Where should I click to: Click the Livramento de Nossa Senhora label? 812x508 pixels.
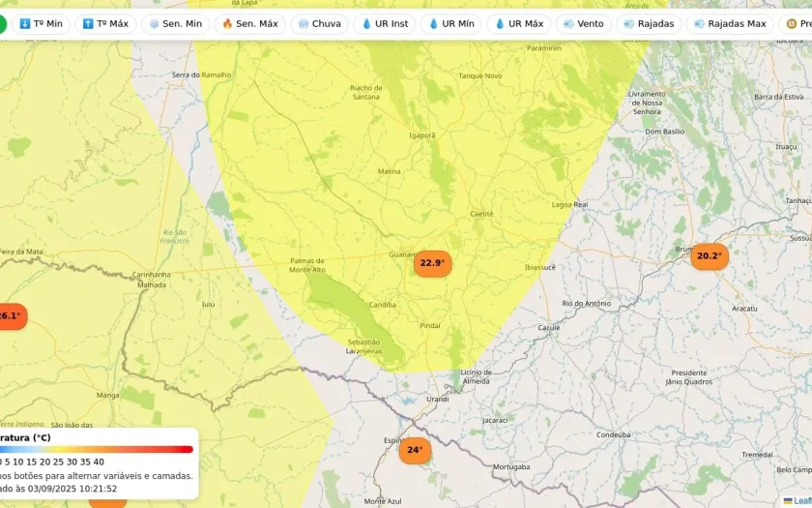(x=647, y=103)
